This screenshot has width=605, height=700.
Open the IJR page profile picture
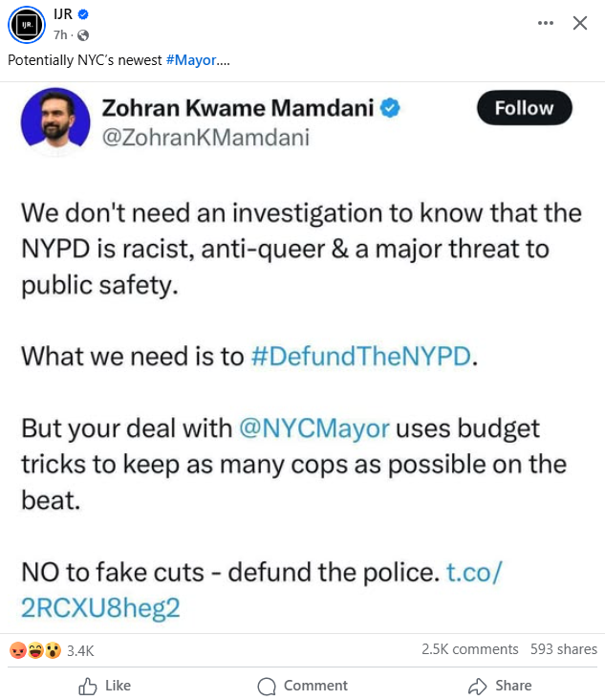[29, 25]
